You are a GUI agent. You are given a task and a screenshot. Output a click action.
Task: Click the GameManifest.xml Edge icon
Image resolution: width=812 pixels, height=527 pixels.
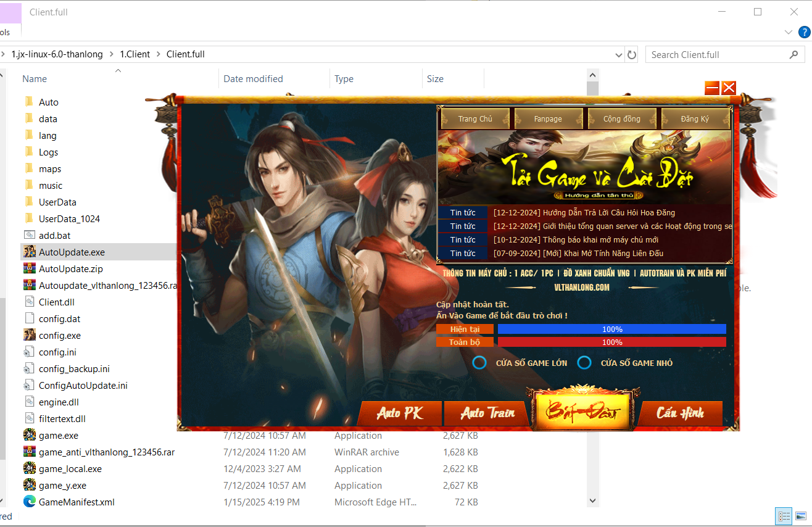pos(29,502)
